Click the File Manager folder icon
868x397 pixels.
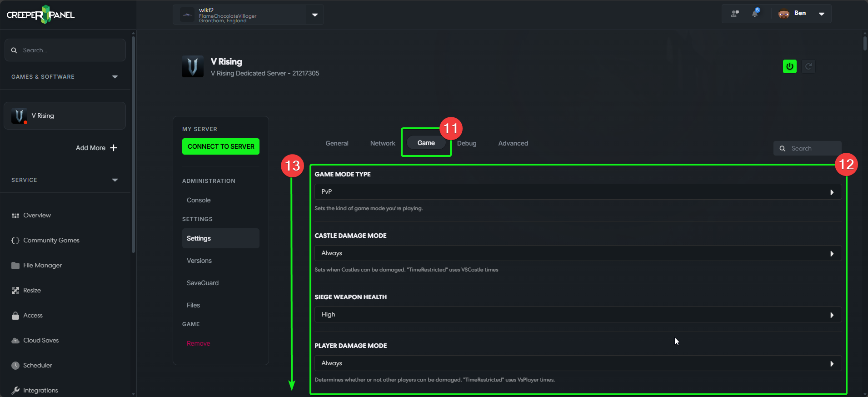(x=15, y=266)
